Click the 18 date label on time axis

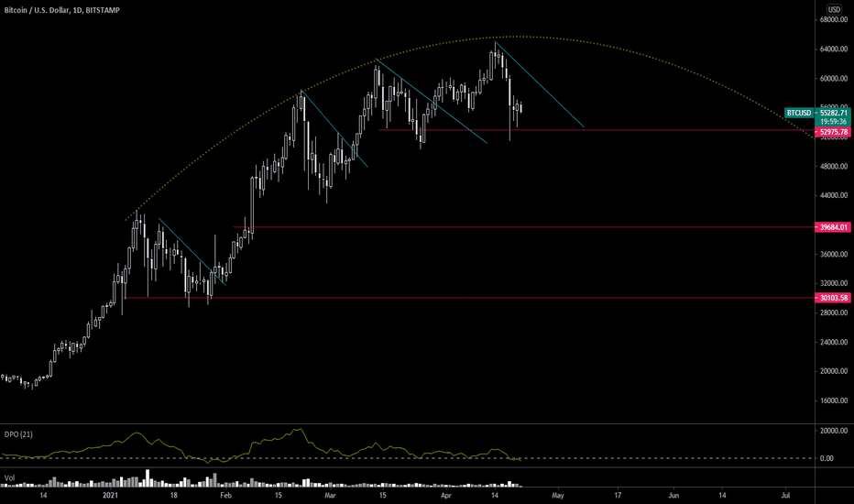pyautogui.click(x=174, y=495)
